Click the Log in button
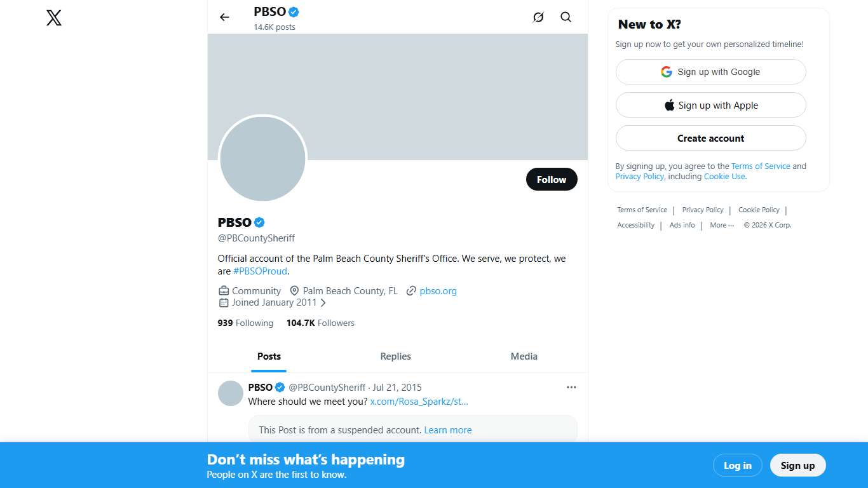The image size is (868, 488). (737, 466)
